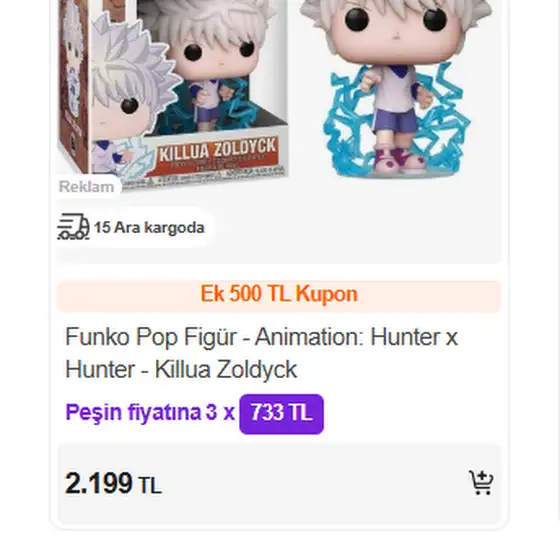560x560 pixels.
Task: Click the Hunter - Killua Zoldyck title line
Action: pos(181,369)
